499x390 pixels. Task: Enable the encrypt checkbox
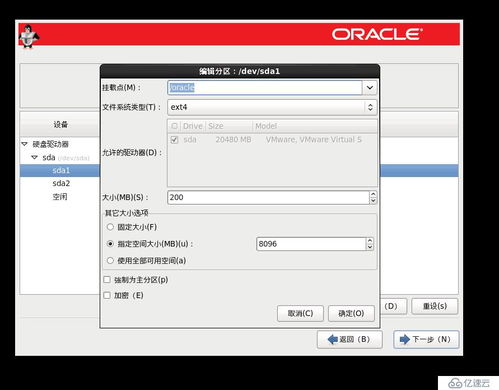pyautogui.click(x=107, y=295)
